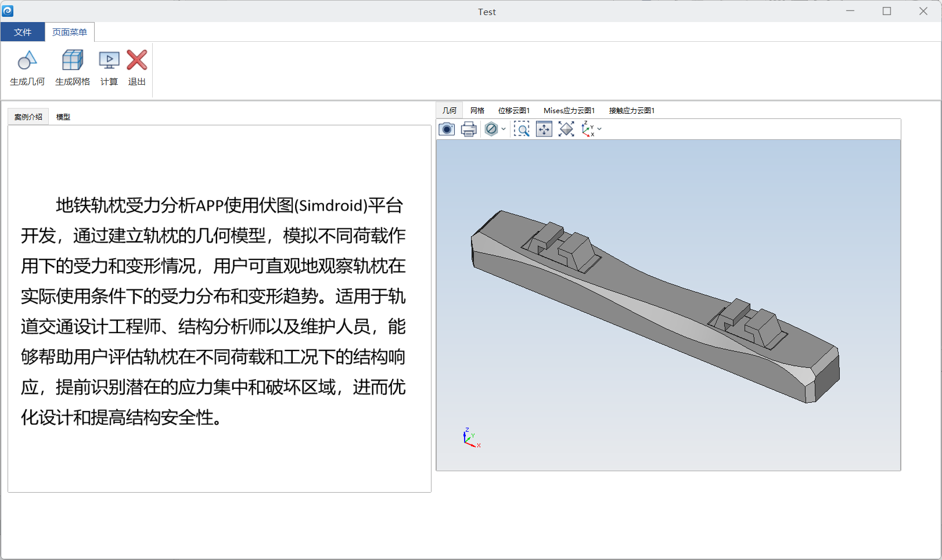Viewport: 942px width, 560px height.
Task: Click the printer icon in the viewer toolbar
Action: (469, 129)
